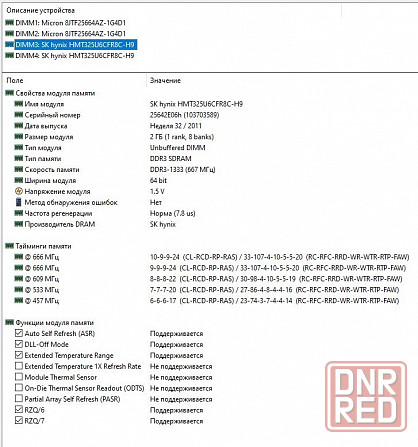
Task: Click memory icon beside DIMM1
Action: pyautogui.click(x=10, y=23)
